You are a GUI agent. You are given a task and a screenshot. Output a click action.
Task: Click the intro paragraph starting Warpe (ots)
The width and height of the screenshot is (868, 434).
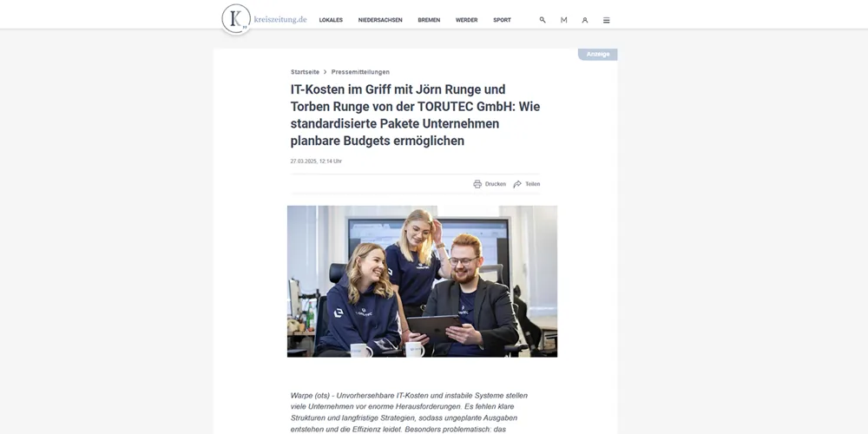(x=409, y=412)
